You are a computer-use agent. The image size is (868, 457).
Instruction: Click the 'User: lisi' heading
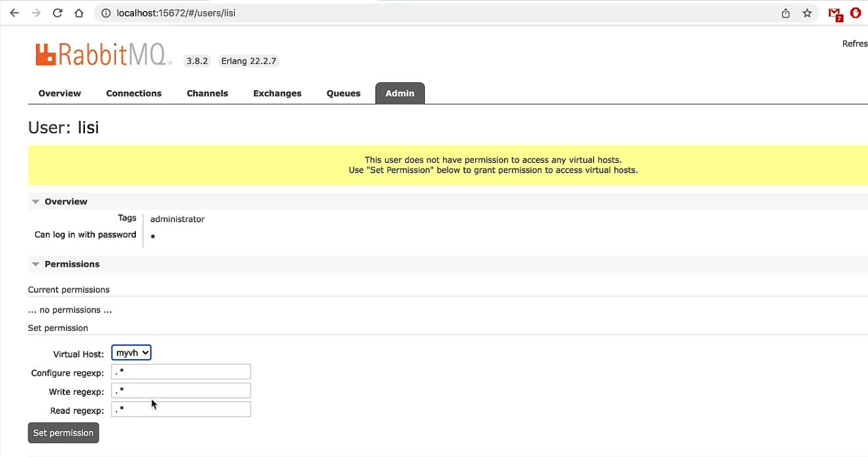[63, 127]
